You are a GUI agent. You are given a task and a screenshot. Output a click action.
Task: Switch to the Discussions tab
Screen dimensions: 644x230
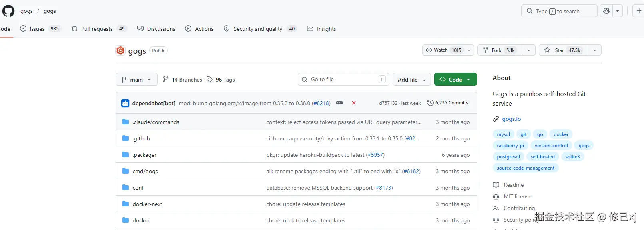[x=156, y=29]
